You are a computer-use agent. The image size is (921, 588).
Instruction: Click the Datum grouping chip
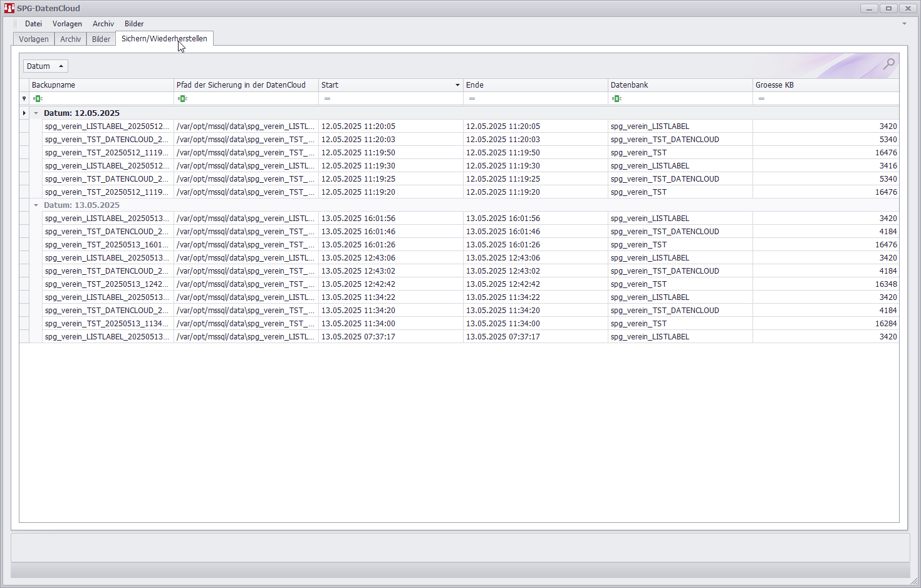tap(45, 66)
